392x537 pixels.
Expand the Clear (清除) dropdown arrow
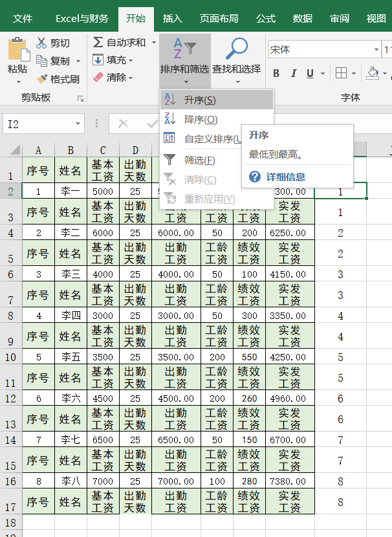click(x=131, y=78)
